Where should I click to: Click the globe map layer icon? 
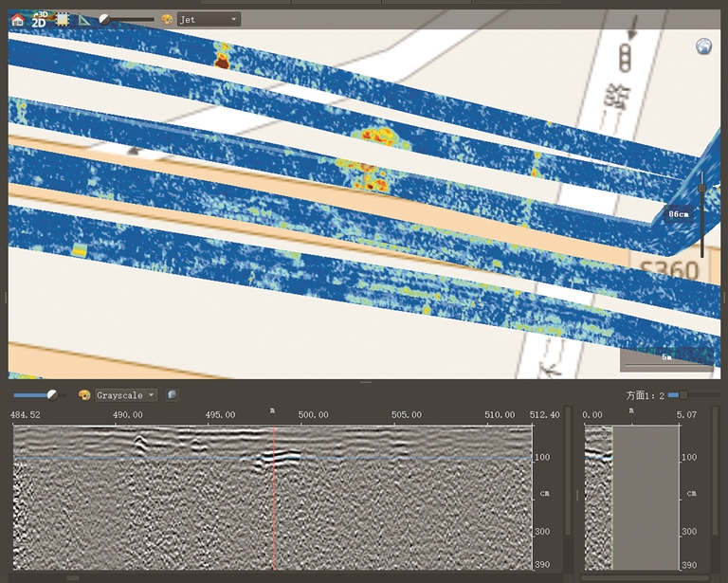(703, 46)
